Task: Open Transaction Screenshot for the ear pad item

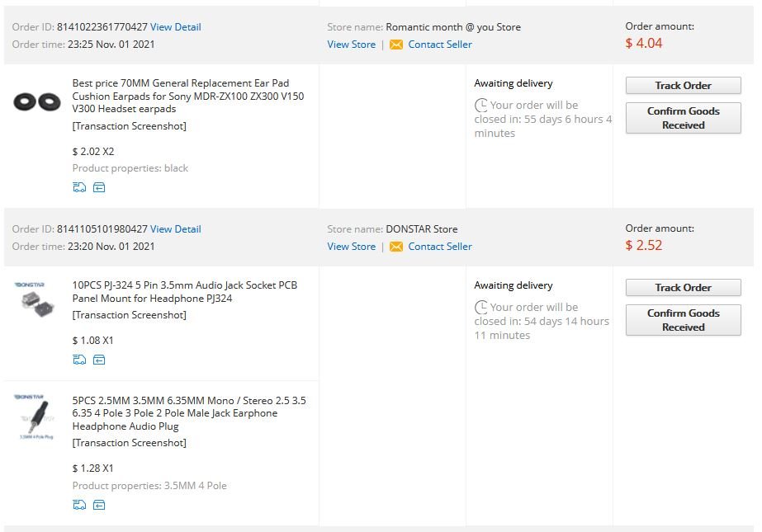Action: [x=130, y=126]
